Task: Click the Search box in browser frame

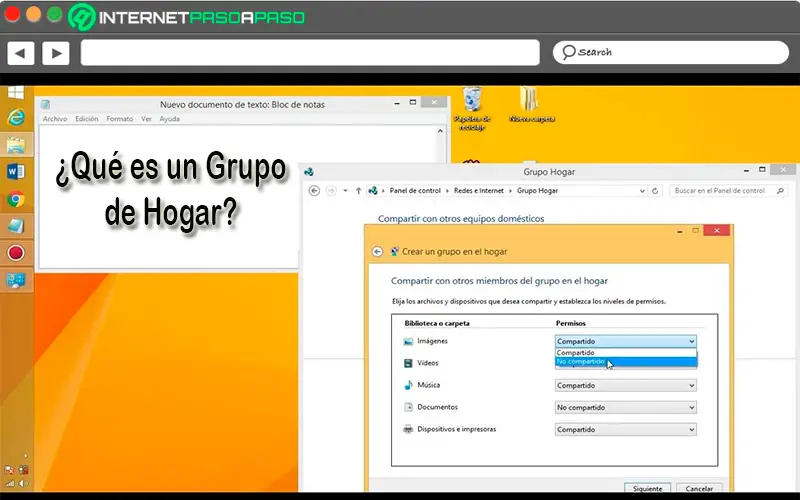Action: [x=670, y=53]
